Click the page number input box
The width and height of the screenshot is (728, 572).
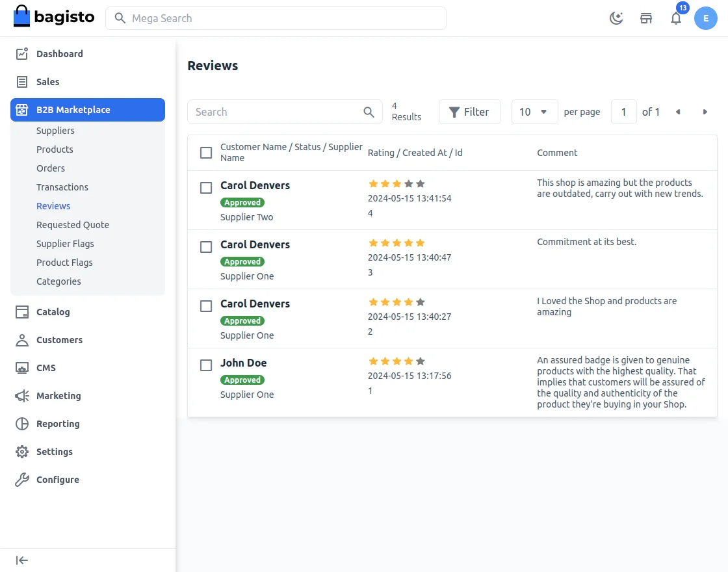[624, 112]
